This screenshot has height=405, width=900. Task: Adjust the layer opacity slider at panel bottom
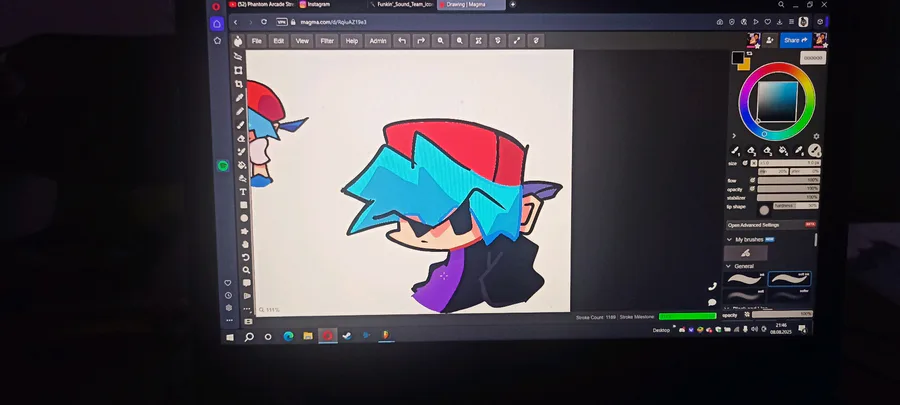pyautogui.click(x=782, y=314)
